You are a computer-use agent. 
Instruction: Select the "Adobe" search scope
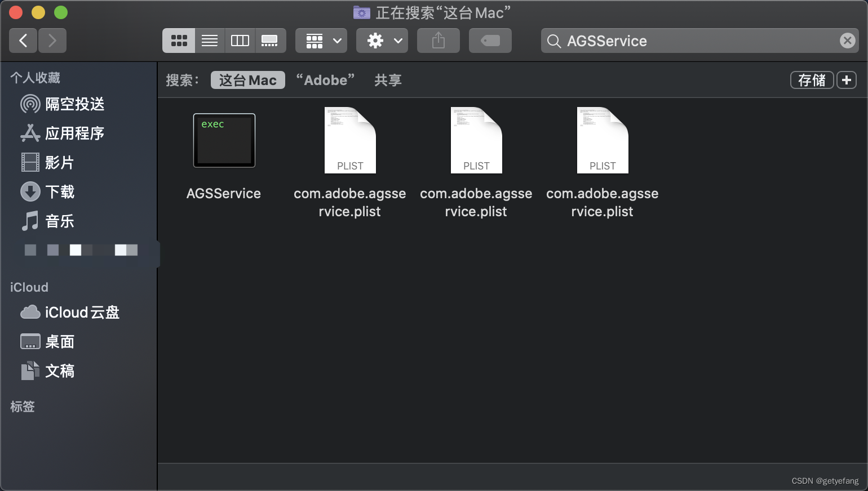(326, 80)
